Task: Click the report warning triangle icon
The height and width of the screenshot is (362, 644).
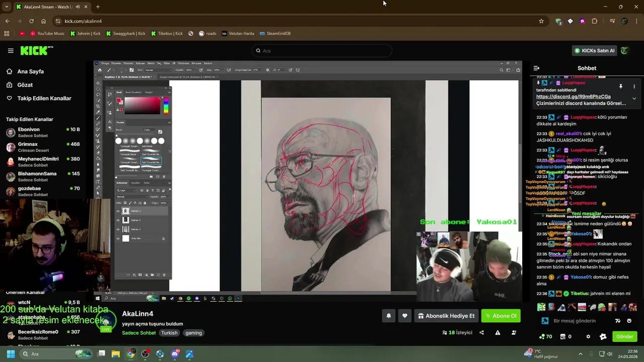Action: coord(498,332)
